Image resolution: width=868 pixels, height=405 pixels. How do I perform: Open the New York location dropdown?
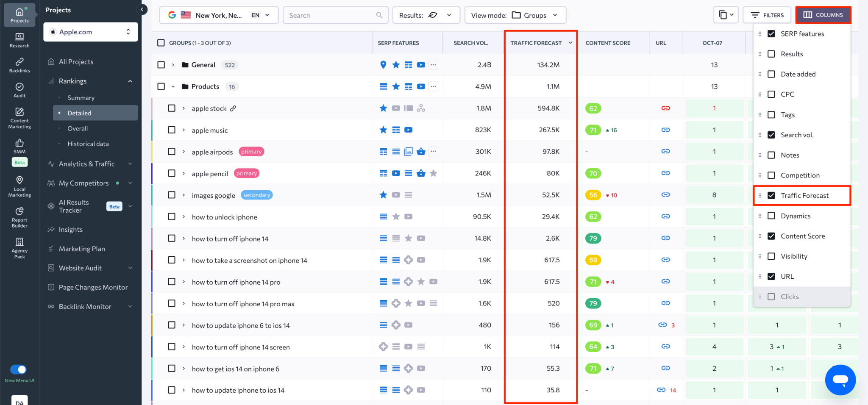click(219, 15)
